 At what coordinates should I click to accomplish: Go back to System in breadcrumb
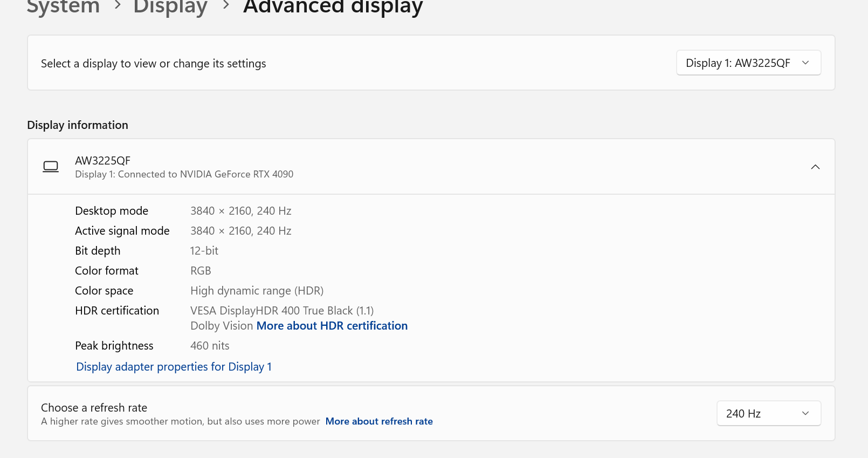coord(63,7)
